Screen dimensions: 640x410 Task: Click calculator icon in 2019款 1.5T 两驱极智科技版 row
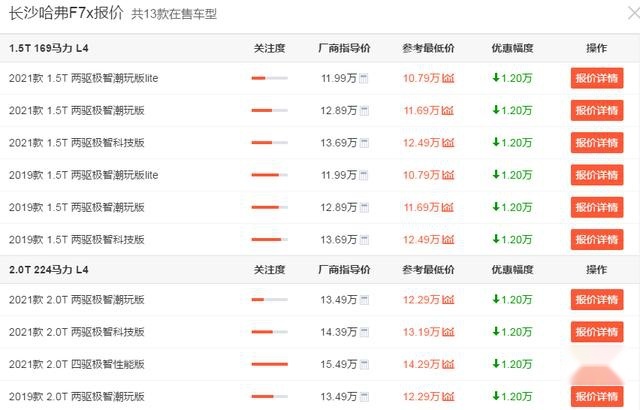[x=364, y=240]
